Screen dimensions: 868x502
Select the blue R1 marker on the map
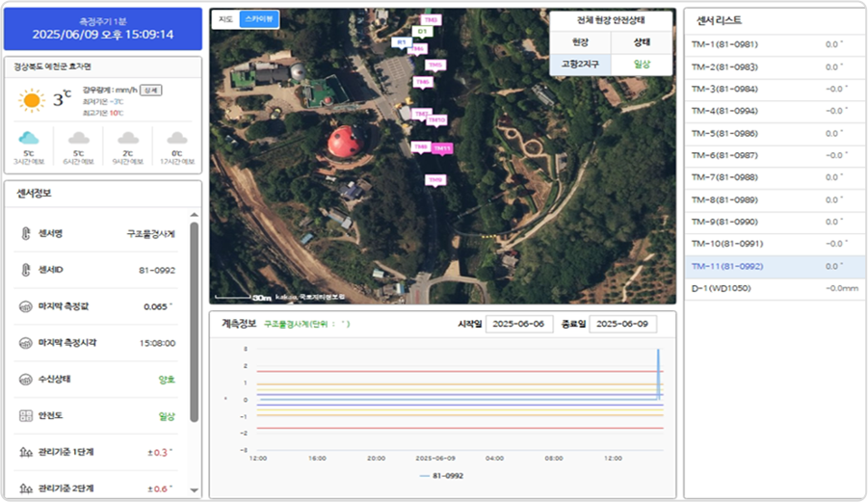click(x=402, y=42)
